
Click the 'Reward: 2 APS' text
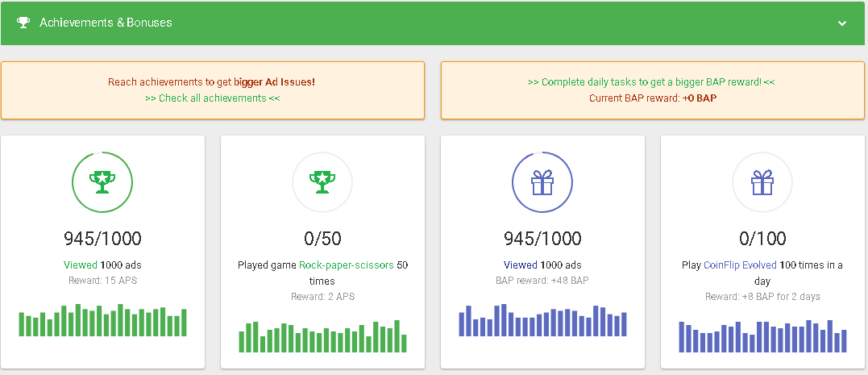tap(322, 296)
